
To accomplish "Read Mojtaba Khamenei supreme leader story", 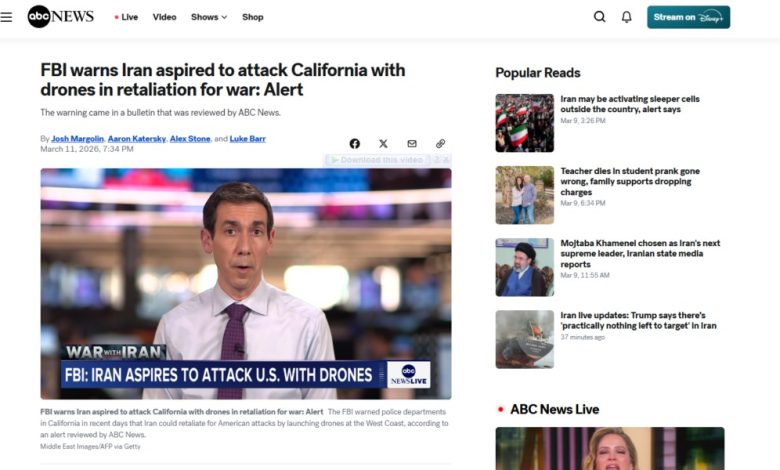I will point(639,253).
